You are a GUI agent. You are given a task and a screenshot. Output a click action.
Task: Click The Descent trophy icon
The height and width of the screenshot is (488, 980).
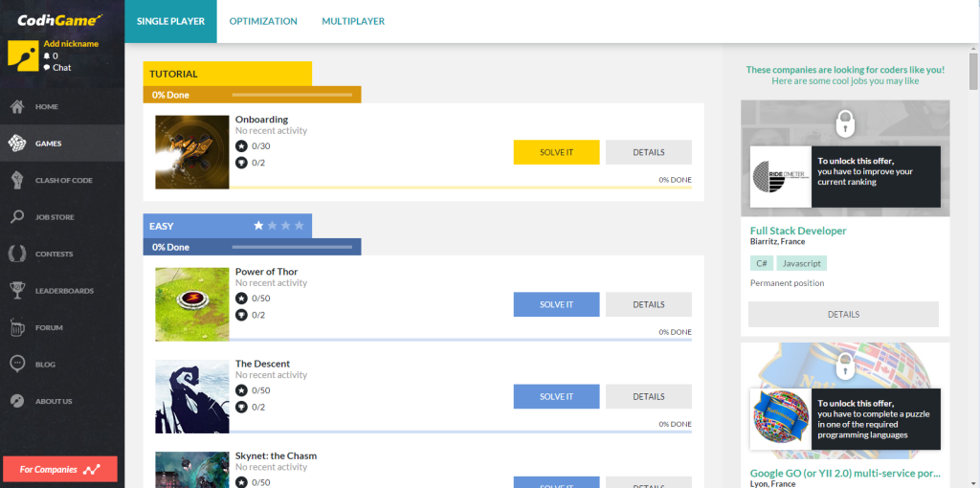coord(241,408)
